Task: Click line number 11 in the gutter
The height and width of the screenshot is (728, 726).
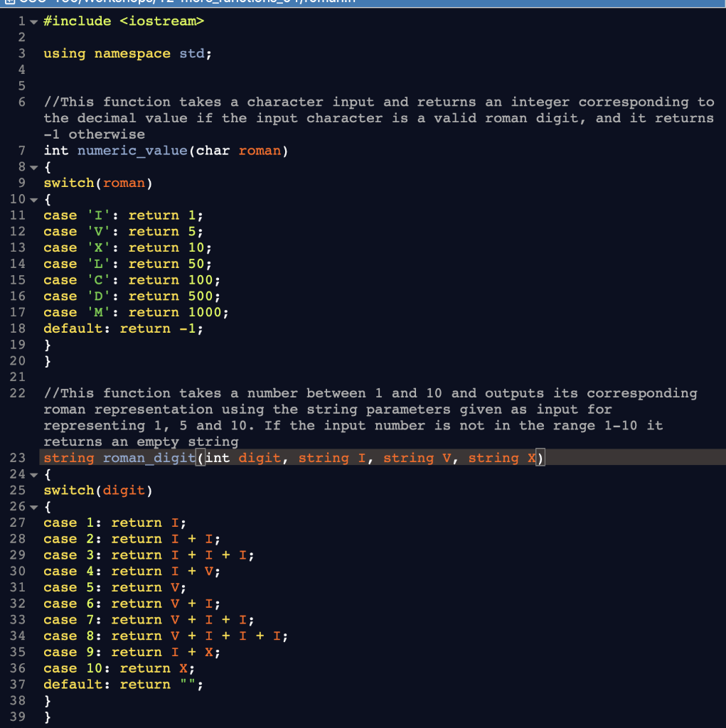Action: pos(18,215)
